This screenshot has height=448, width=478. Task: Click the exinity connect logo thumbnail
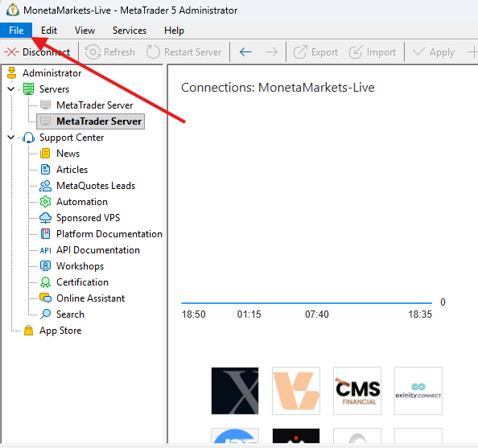point(418,391)
